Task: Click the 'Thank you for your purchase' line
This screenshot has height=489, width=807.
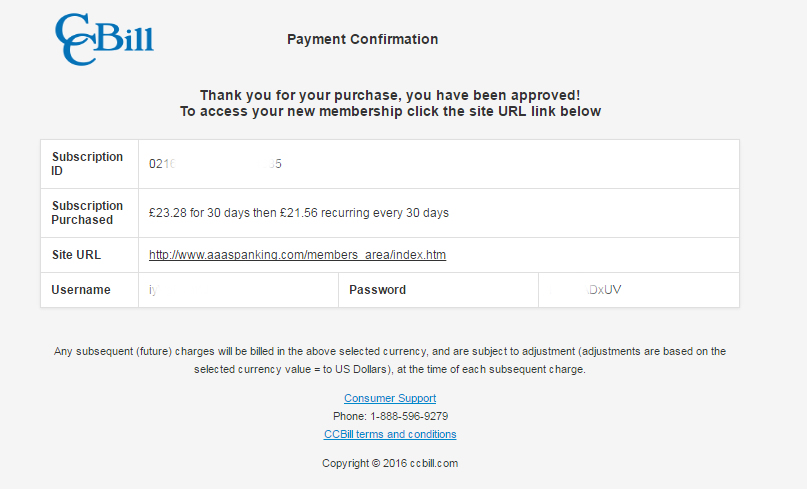Action: 390,94
